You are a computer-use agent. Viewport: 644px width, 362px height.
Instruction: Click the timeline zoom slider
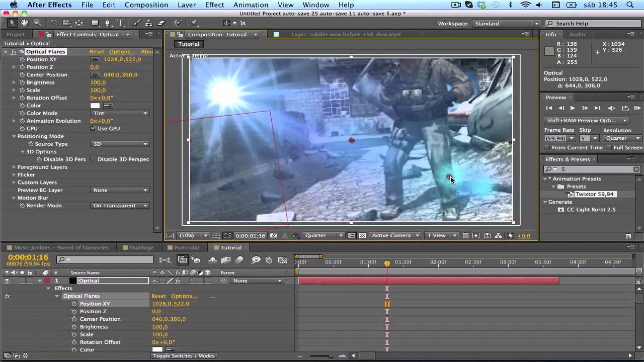pos(322,356)
